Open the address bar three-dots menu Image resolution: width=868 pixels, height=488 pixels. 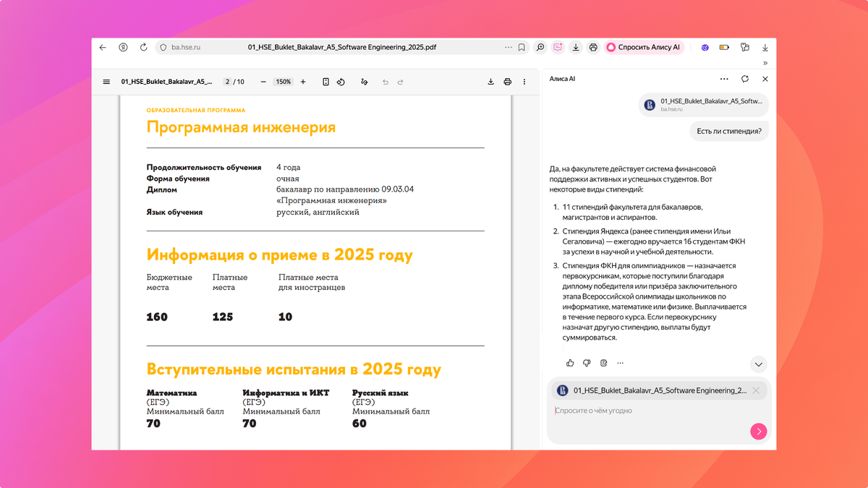[x=508, y=48]
